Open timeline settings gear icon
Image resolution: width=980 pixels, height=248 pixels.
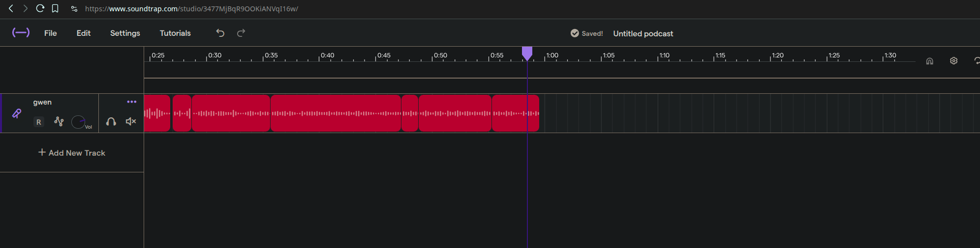click(953, 61)
